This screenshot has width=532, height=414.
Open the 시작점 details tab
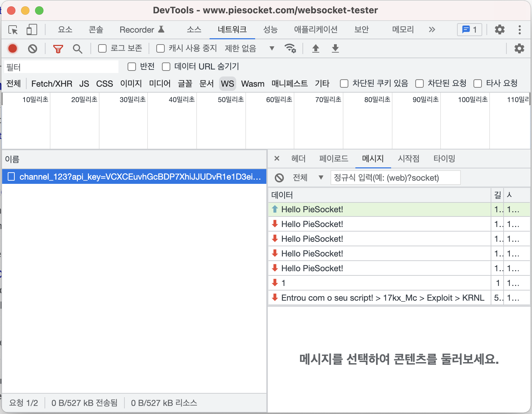click(409, 159)
